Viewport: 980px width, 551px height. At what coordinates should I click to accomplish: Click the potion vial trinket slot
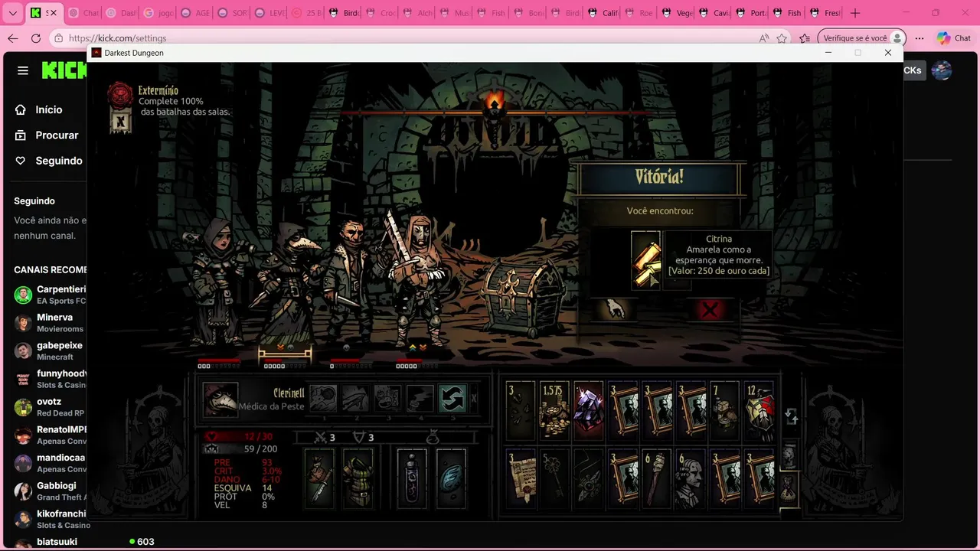click(x=412, y=478)
